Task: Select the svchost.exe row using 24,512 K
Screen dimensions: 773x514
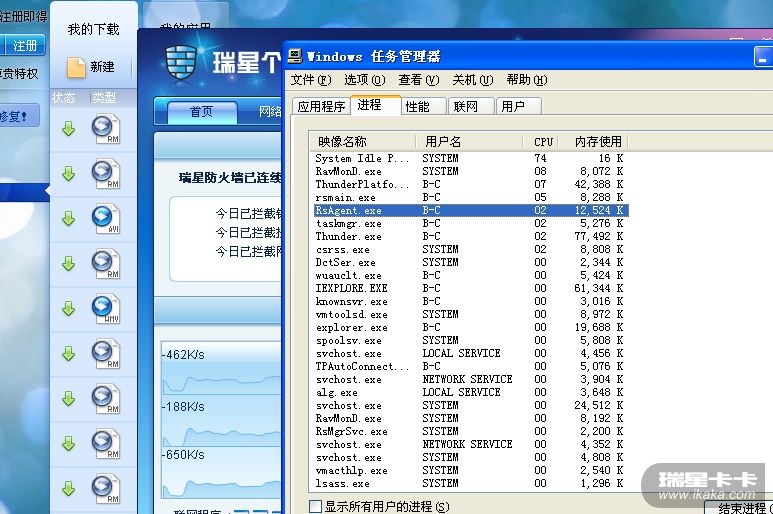Action: coord(471,405)
